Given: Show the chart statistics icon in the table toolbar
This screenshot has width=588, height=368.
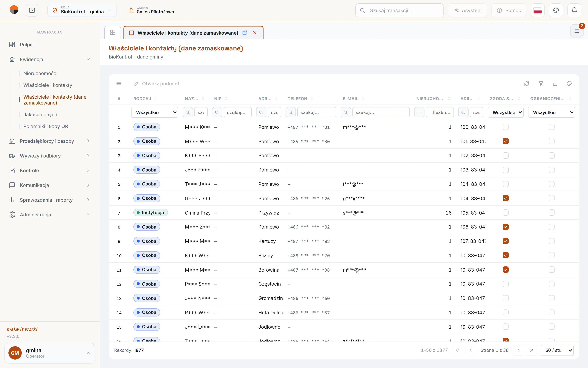Looking at the screenshot, I should pos(555,84).
